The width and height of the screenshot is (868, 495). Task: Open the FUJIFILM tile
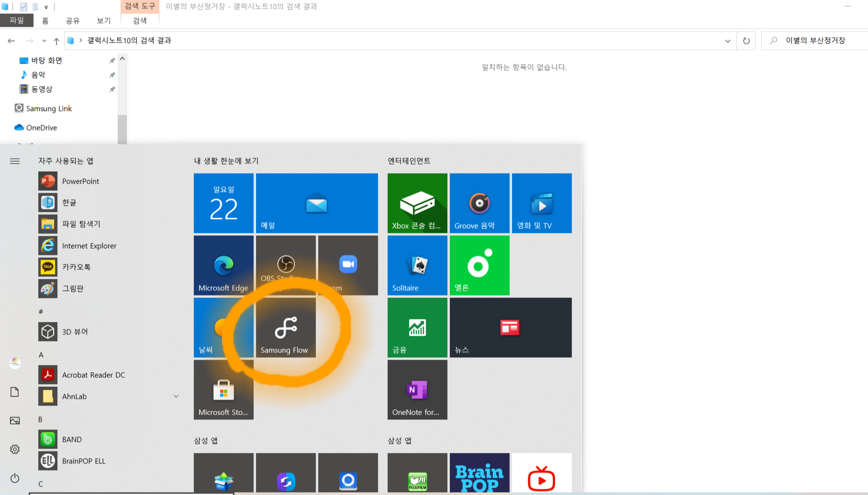point(417,473)
